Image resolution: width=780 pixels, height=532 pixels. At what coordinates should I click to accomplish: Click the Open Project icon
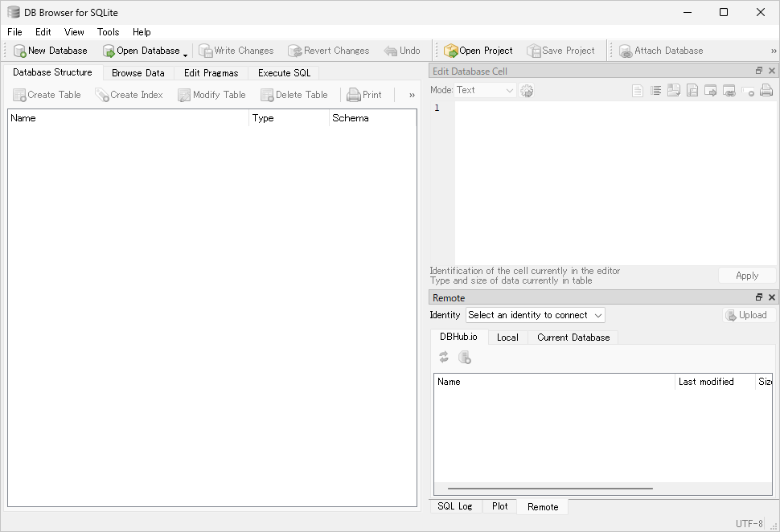(451, 51)
